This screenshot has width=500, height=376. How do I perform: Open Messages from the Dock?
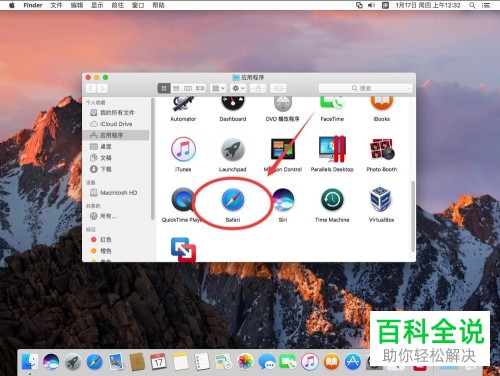point(267,362)
